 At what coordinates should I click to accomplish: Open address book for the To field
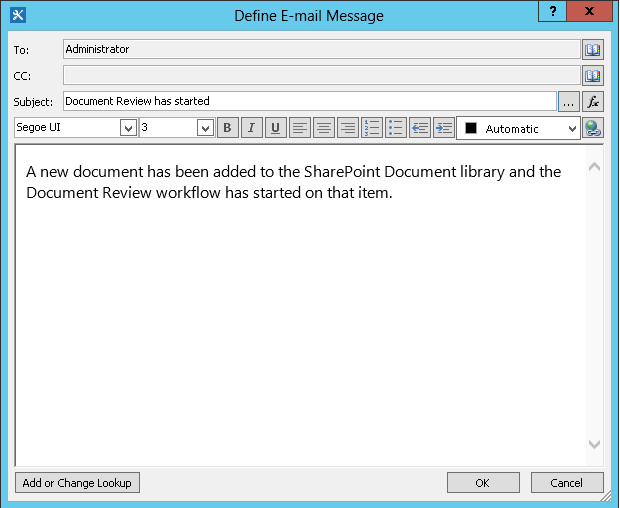click(593, 49)
